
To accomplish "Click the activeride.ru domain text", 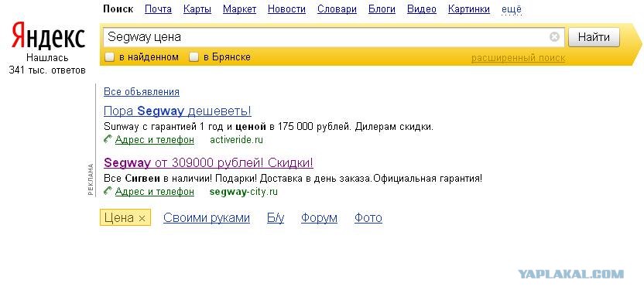I will pyautogui.click(x=236, y=140).
